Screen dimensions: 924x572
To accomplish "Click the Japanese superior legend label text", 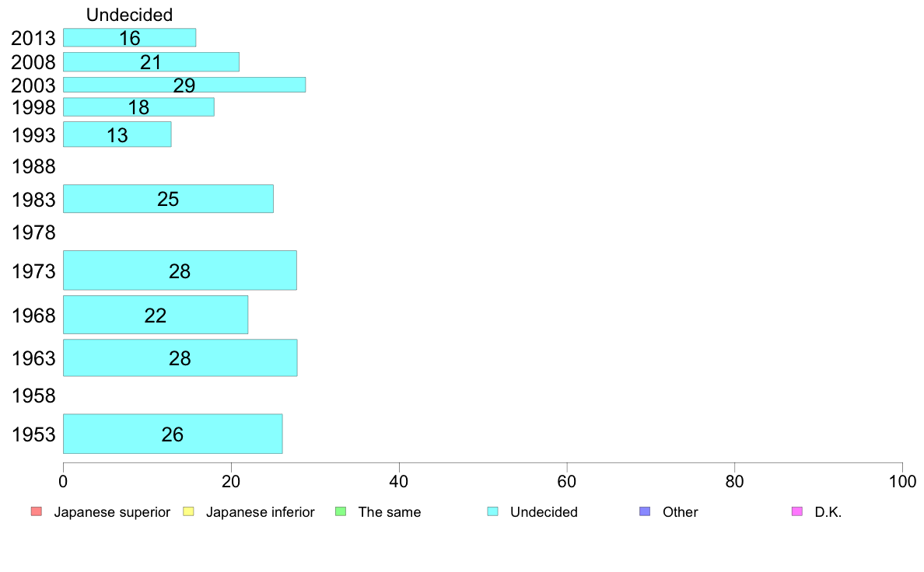I will coord(112,512).
